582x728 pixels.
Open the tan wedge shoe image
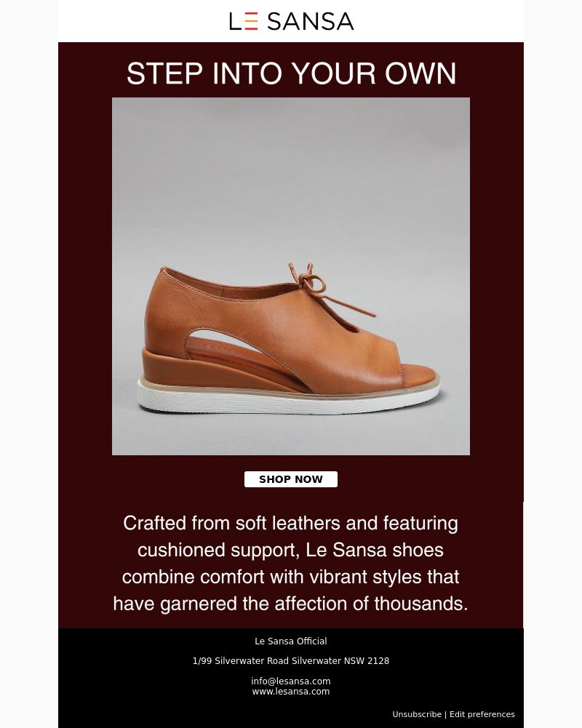pyautogui.click(x=291, y=276)
